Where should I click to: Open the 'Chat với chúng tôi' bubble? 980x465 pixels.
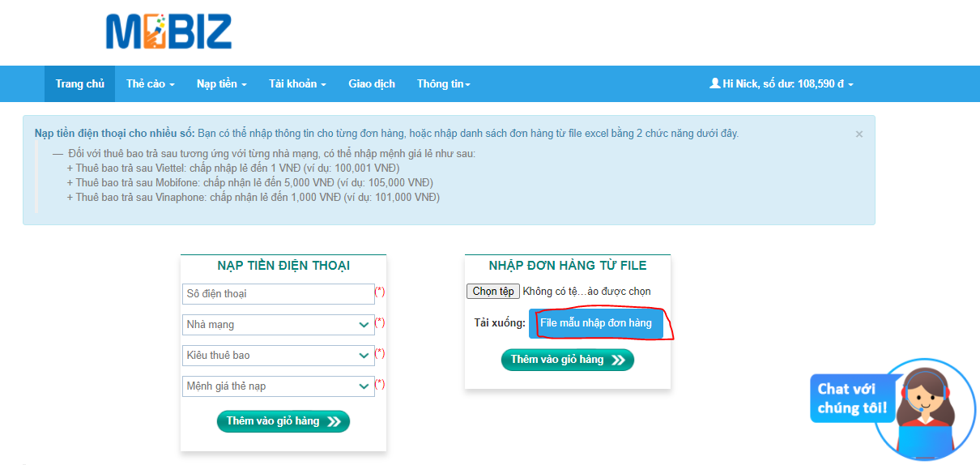coord(850,398)
